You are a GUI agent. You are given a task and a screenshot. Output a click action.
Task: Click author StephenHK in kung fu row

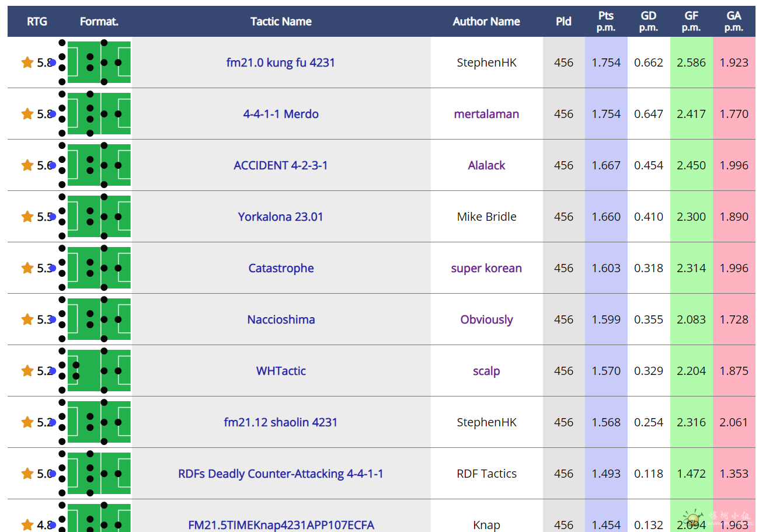point(486,62)
